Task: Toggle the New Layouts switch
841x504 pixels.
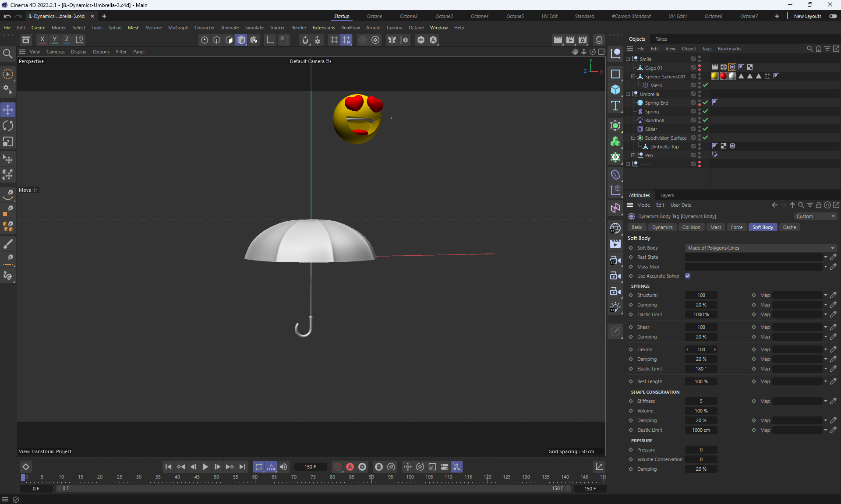Action: coord(833,16)
